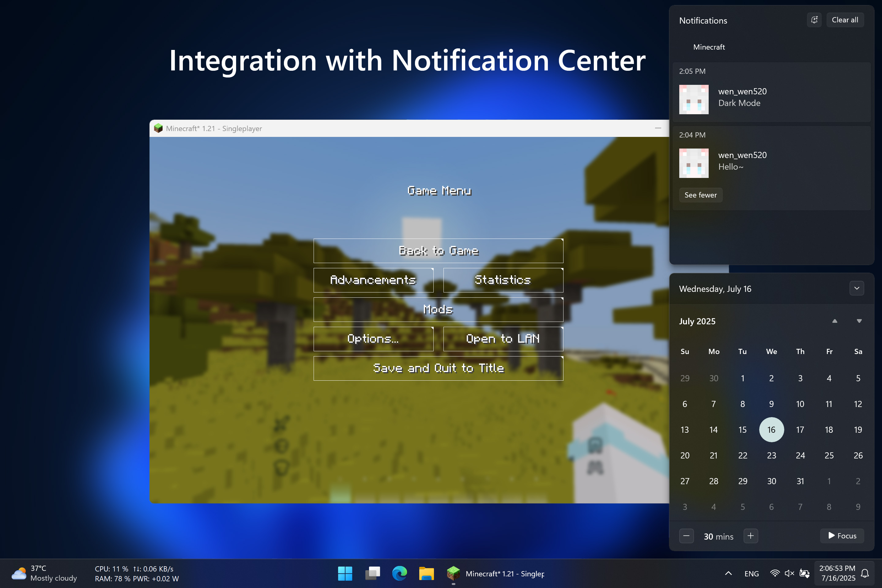Open Wi-Fi network tray icon
This screenshot has height=588, width=882.
click(x=775, y=573)
